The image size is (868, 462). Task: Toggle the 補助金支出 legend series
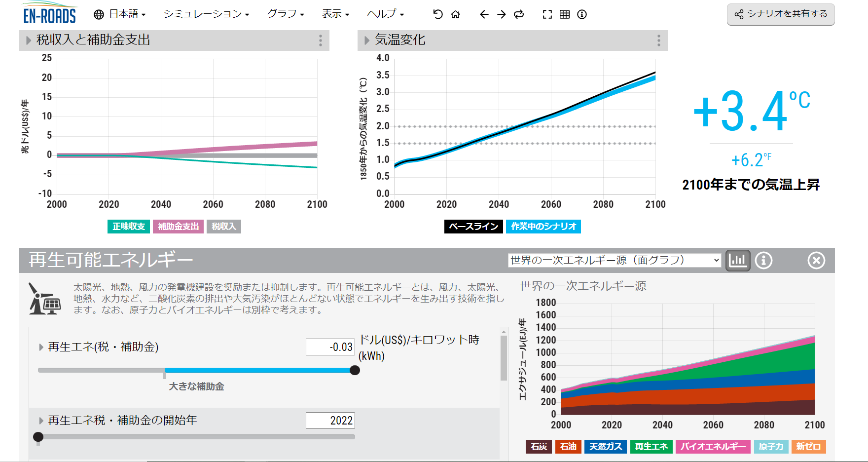pos(178,227)
